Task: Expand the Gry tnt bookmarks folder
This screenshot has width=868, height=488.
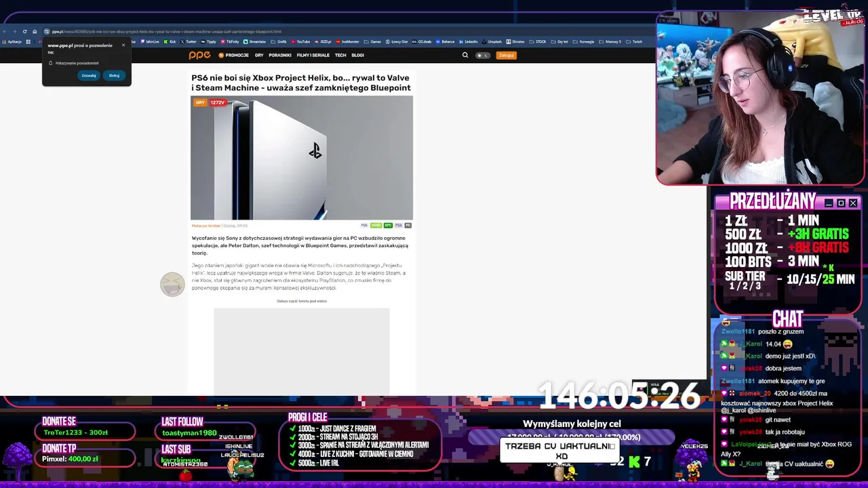Action: [x=559, y=41]
